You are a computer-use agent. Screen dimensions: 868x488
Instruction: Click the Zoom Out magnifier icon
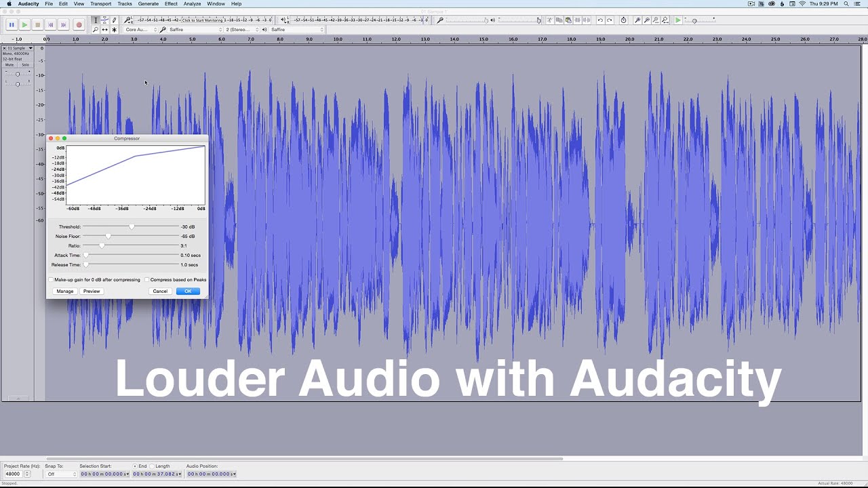[646, 20]
